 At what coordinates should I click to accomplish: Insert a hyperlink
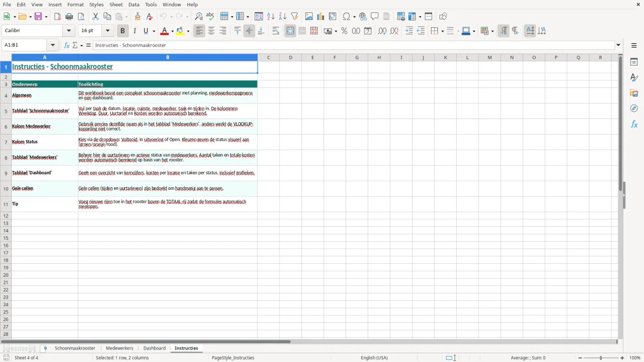point(363,17)
